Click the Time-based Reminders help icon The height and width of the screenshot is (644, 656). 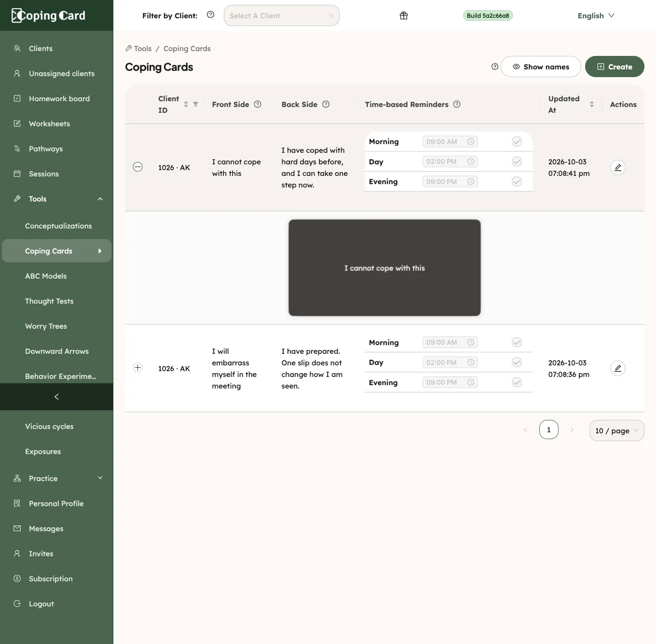(x=457, y=104)
